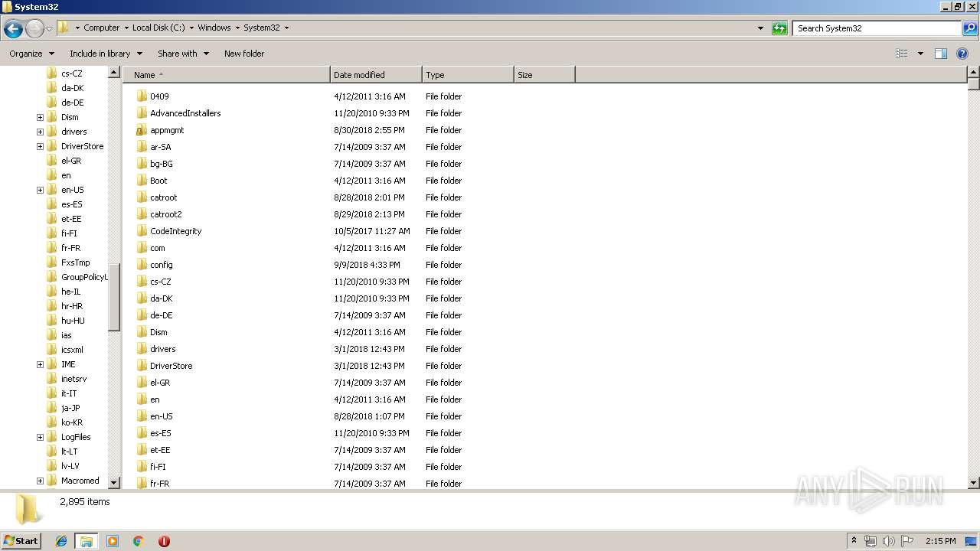Expand the DriverStore tree node
This screenshot has width=980, height=551.
click(x=40, y=146)
